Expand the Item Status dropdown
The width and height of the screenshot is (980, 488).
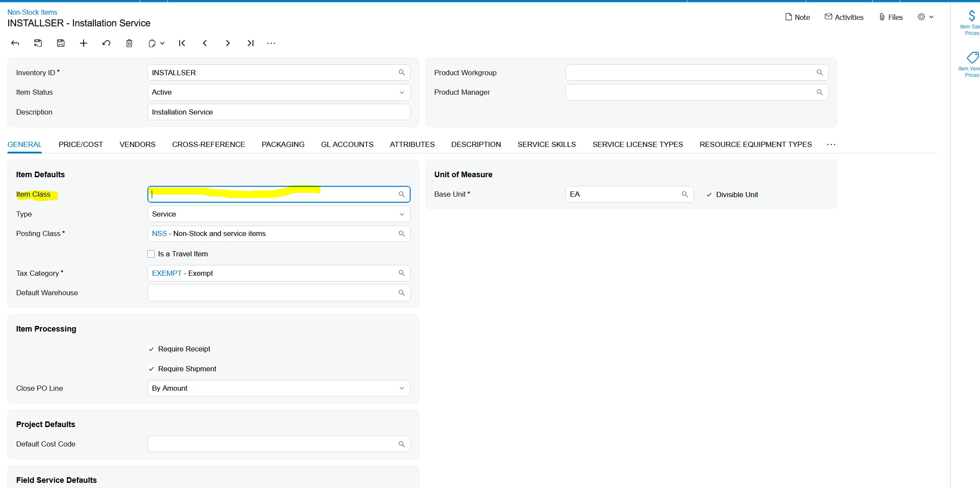(402, 92)
